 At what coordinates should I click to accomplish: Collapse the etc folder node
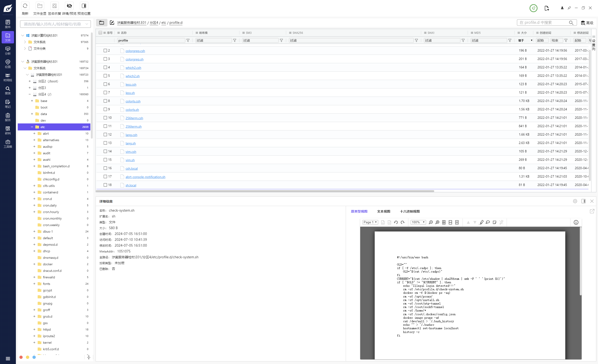pyautogui.click(x=32, y=127)
